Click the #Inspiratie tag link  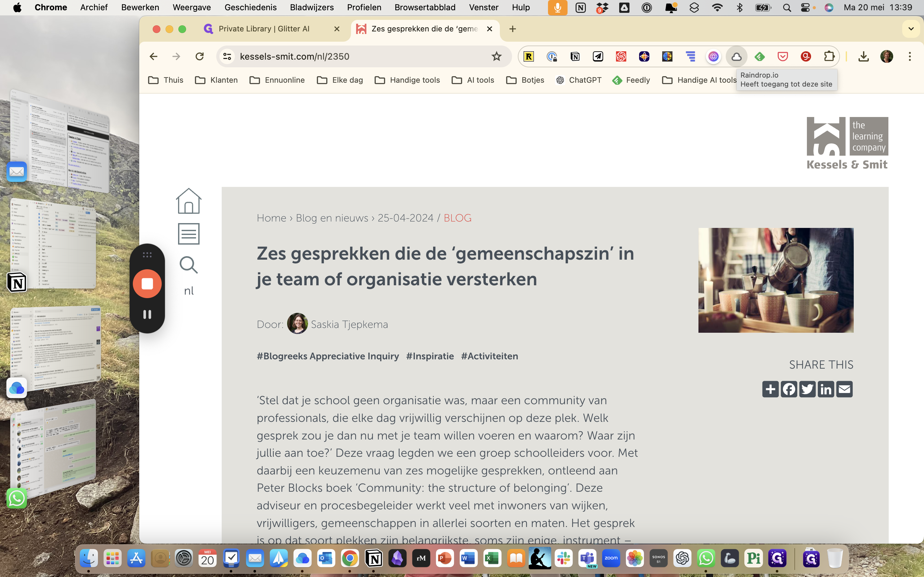tap(430, 356)
